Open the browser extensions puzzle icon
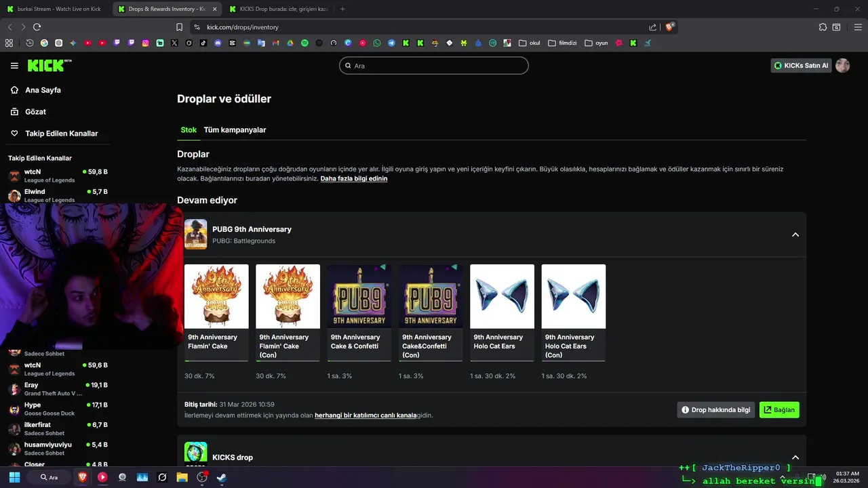Image resolution: width=868 pixels, height=488 pixels. point(823,27)
